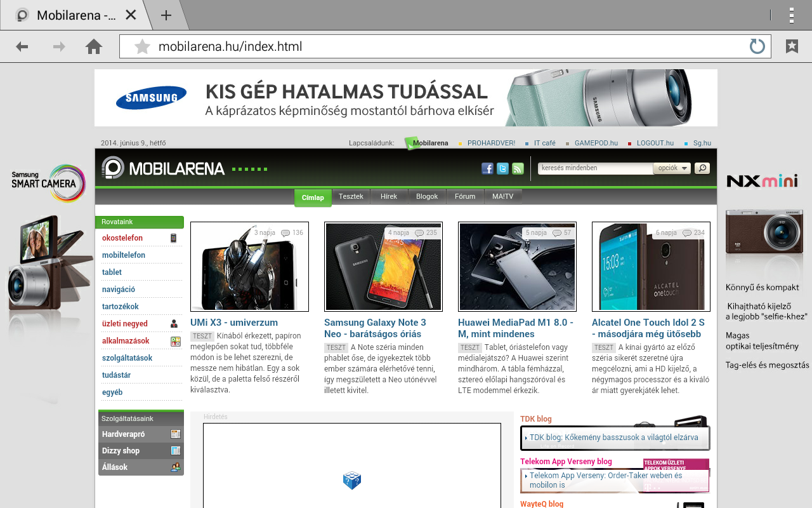
Task: Click the comment bubble on UMi X3 card
Action: pyautogui.click(x=285, y=233)
